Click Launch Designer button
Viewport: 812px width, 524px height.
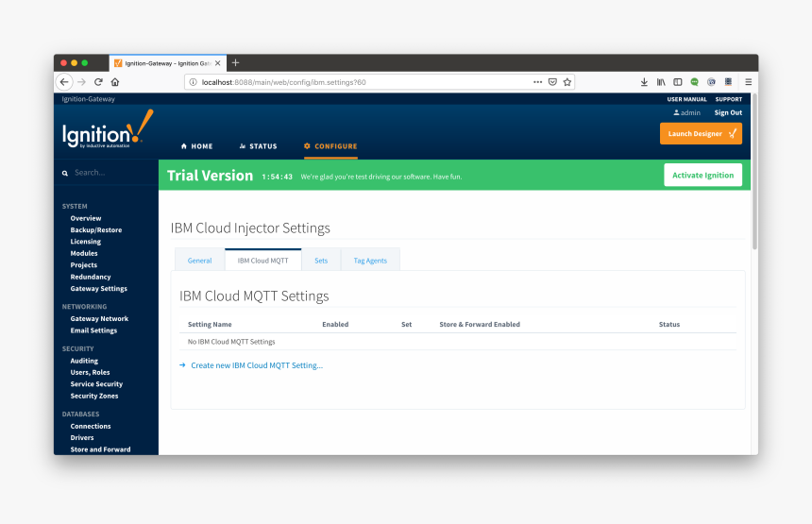pyautogui.click(x=701, y=133)
